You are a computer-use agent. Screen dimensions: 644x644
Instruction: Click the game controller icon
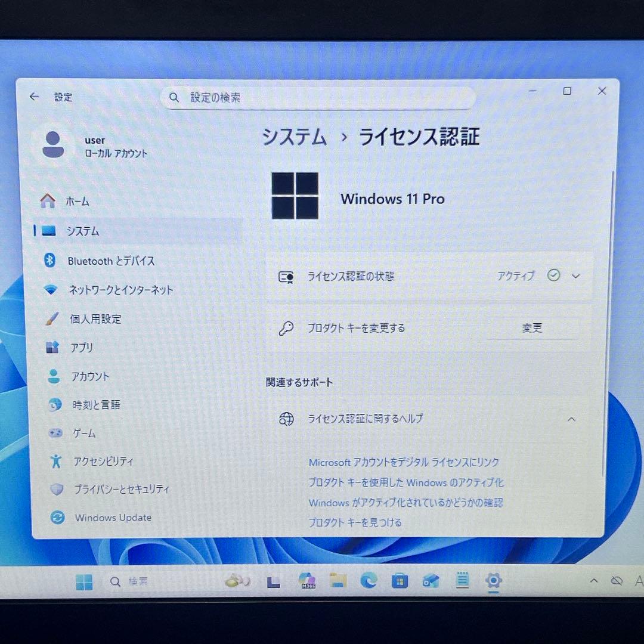[55, 433]
